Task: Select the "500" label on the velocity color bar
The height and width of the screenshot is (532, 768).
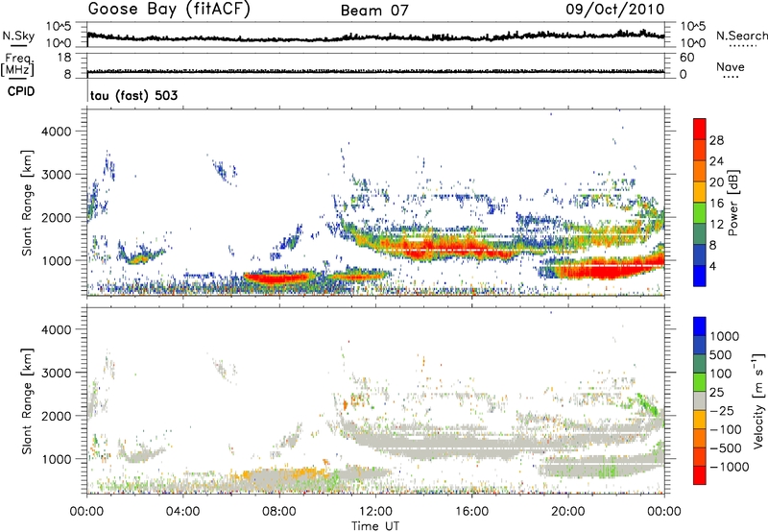Action: pyautogui.click(x=721, y=355)
